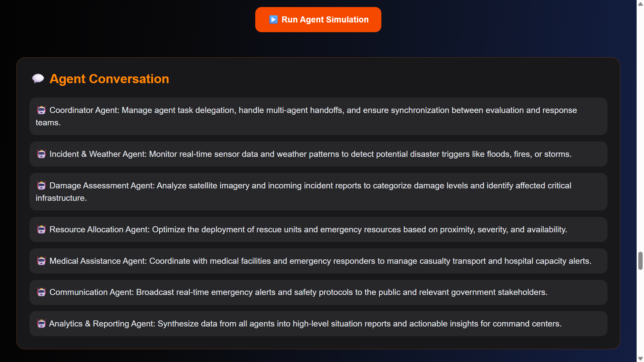644x362 pixels.
Task: Click the Run Agent Simulation button
Action: click(x=318, y=20)
